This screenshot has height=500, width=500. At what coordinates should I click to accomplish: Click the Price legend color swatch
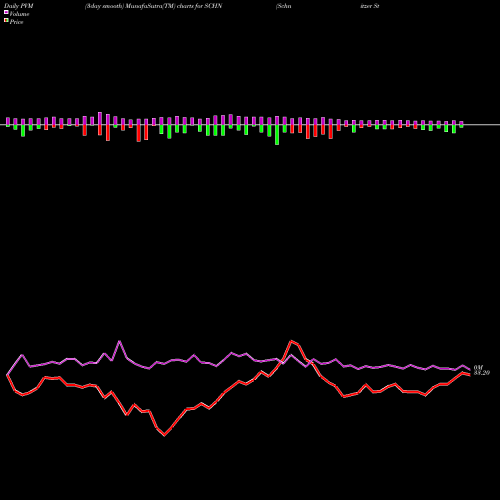[6, 20]
